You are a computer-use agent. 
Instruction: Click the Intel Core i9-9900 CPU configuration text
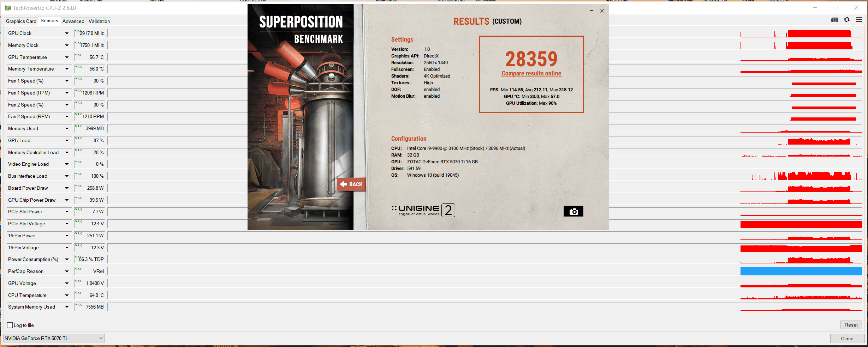466,148
